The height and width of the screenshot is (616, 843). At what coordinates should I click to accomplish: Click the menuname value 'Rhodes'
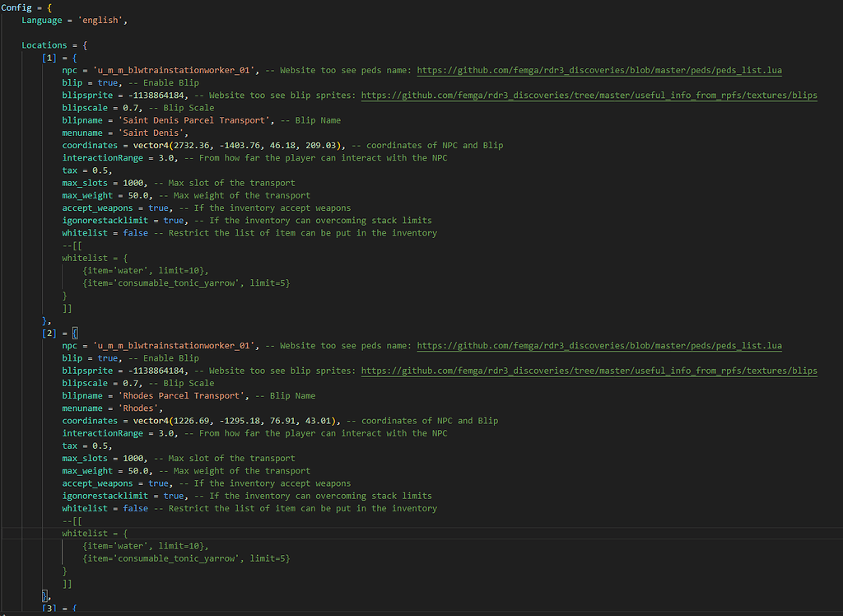(x=140, y=408)
